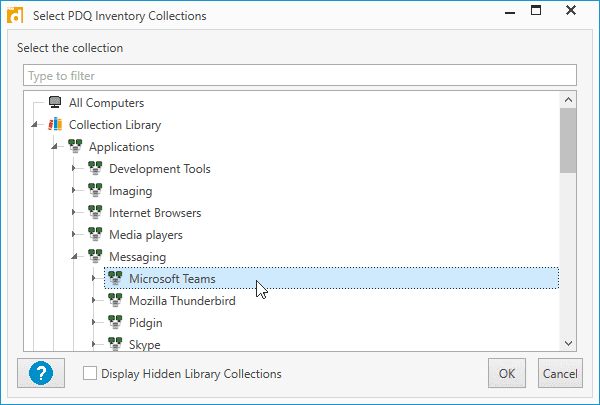The height and width of the screenshot is (405, 600).
Task: Click the Mozilla Thunderbird collection icon
Action: click(x=115, y=300)
